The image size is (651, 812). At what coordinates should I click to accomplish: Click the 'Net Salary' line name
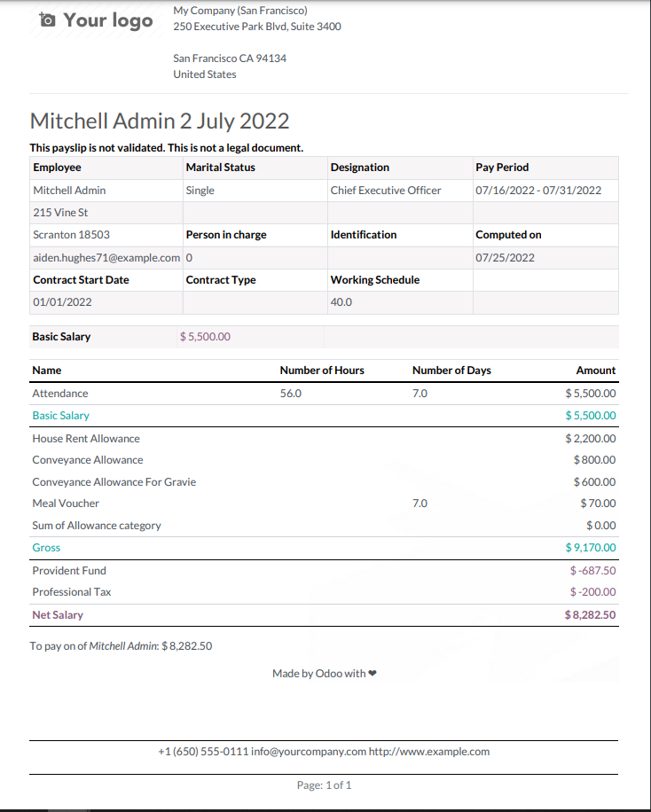pyautogui.click(x=58, y=615)
